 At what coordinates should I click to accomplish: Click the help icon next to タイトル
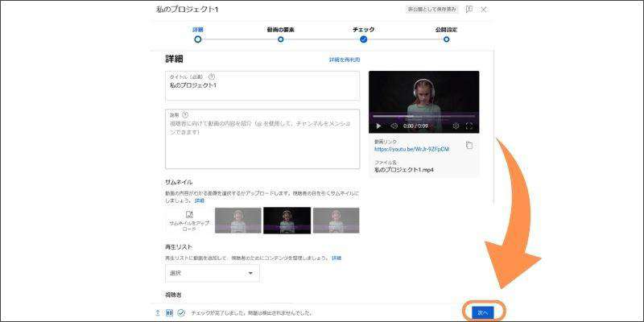[x=212, y=76]
